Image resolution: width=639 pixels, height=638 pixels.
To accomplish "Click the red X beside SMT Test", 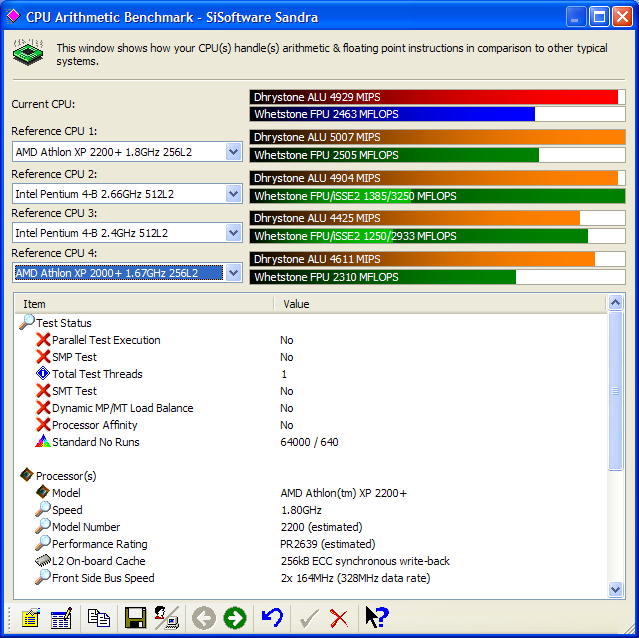I will click(43, 391).
